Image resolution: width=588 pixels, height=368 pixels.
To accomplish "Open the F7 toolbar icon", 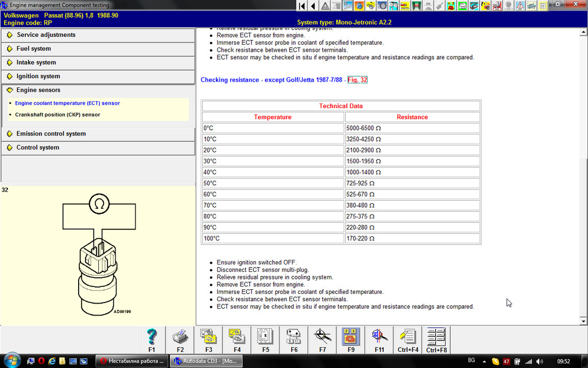I will pyautogui.click(x=322, y=337).
